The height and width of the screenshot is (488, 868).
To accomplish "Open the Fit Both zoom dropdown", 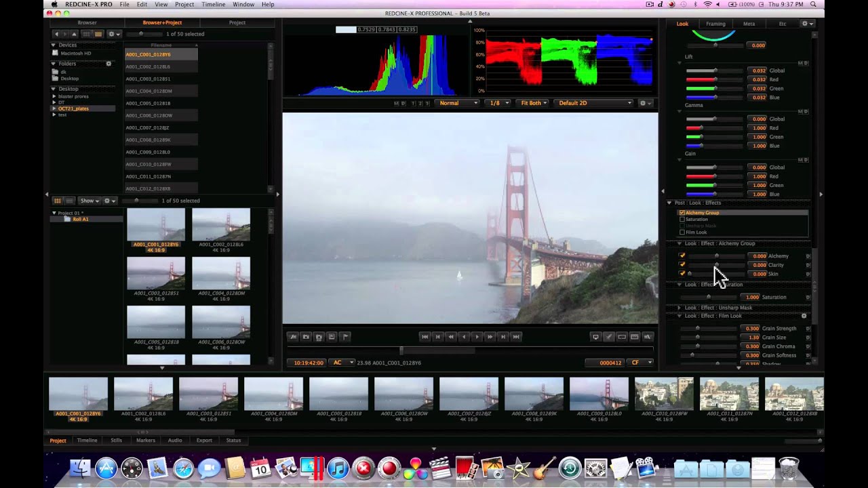I will 533,103.
